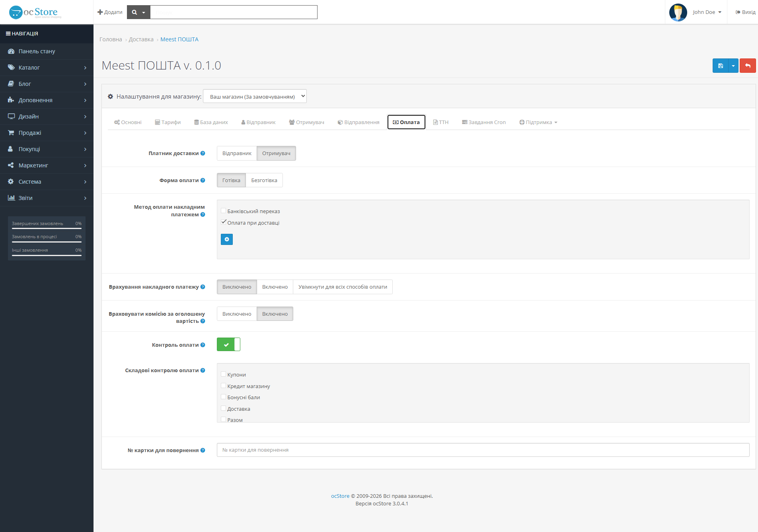Expand Система sidebar menu
This screenshot has height=532, width=758.
click(47, 182)
